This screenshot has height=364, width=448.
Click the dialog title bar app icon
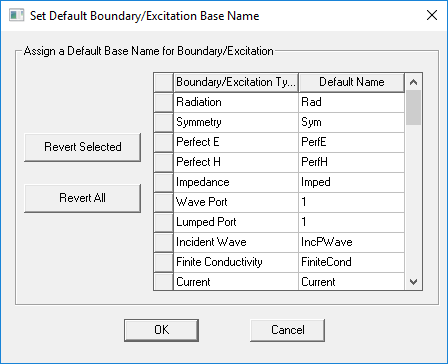(x=16, y=15)
